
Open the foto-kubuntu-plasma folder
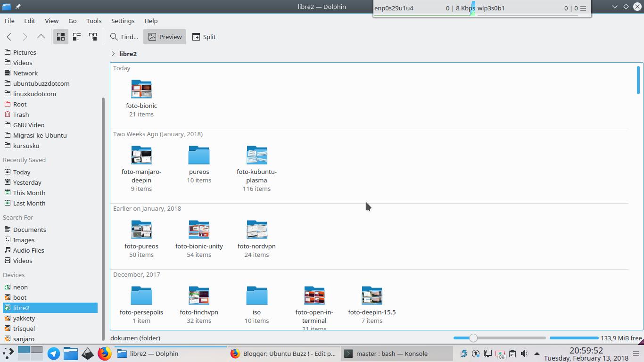(256, 156)
